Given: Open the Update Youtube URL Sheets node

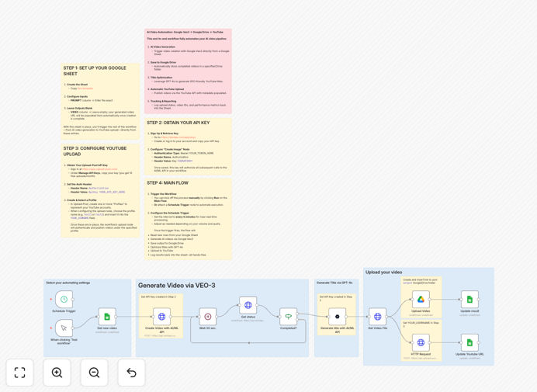Looking at the screenshot, I should click(469, 342).
